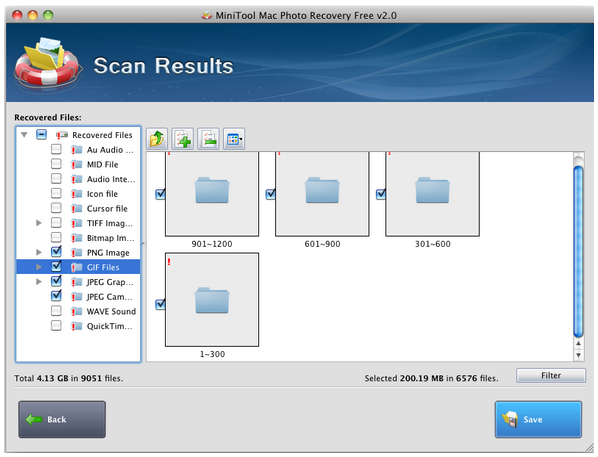The width and height of the screenshot is (598, 457).
Task: Expand the JPEG Grap... tree node
Action: coord(39,282)
